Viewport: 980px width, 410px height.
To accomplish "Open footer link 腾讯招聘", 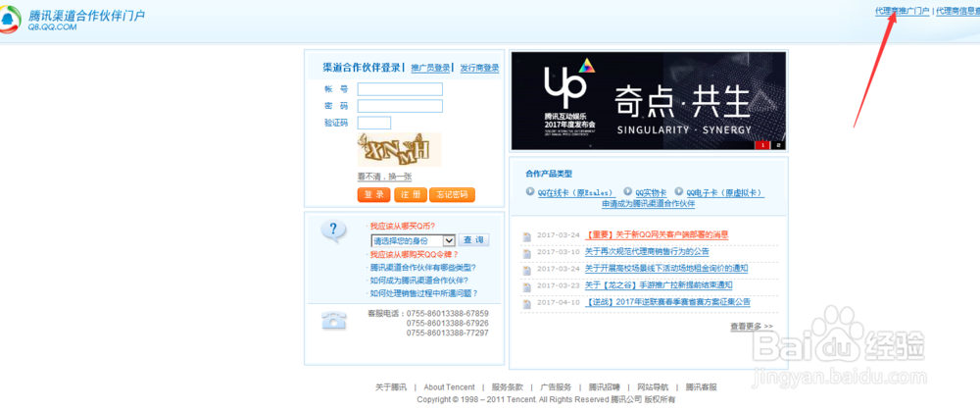I will tap(605, 387).
